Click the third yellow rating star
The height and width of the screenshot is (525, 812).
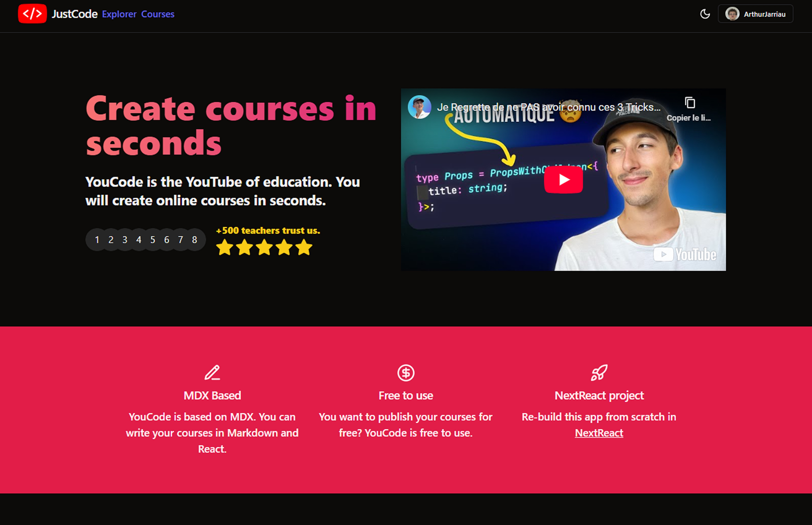(264, 247)
